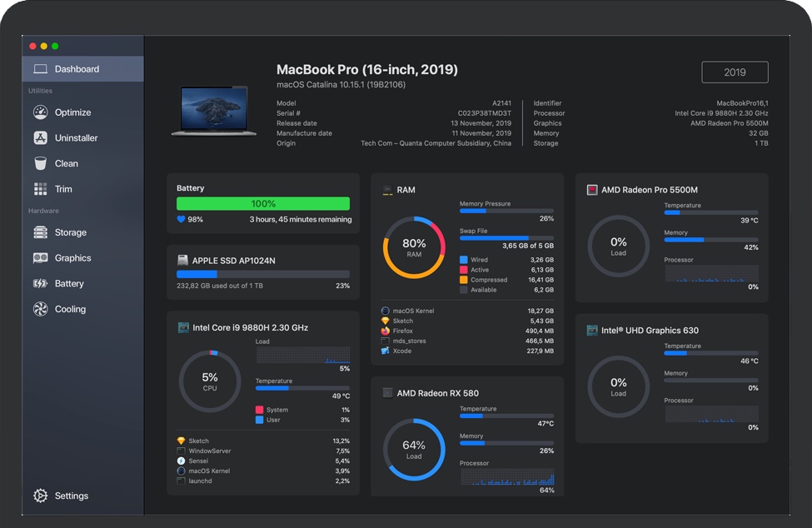Click the serial number C023P38TMD3T
812x528 pixels.
tap(484, 113)
